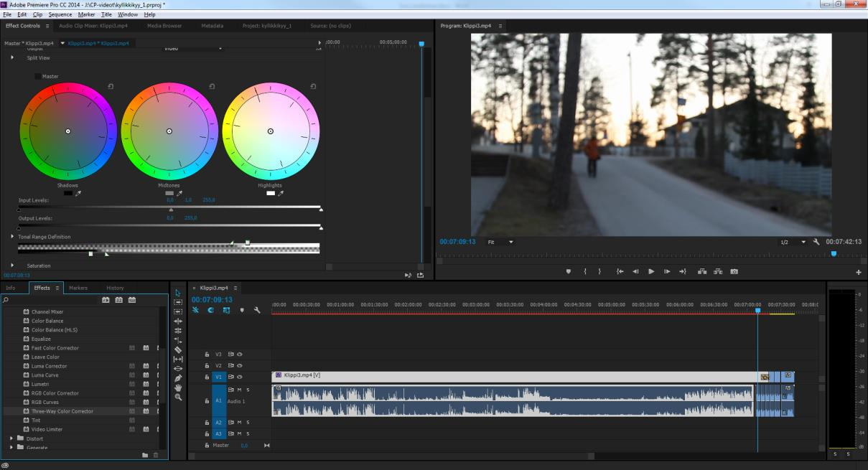Open the Sequence menu
The height and width of the screenshot is (470, 868).
60,14
